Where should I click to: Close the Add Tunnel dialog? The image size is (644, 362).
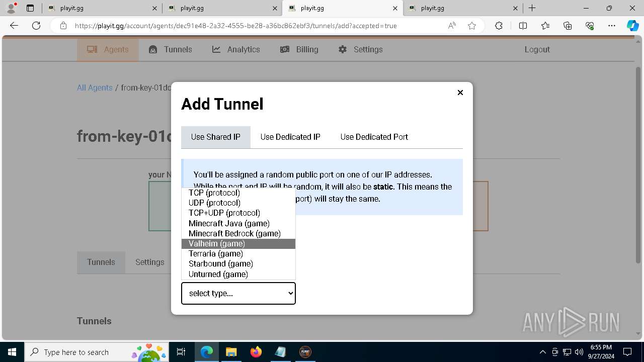[460, 93]
